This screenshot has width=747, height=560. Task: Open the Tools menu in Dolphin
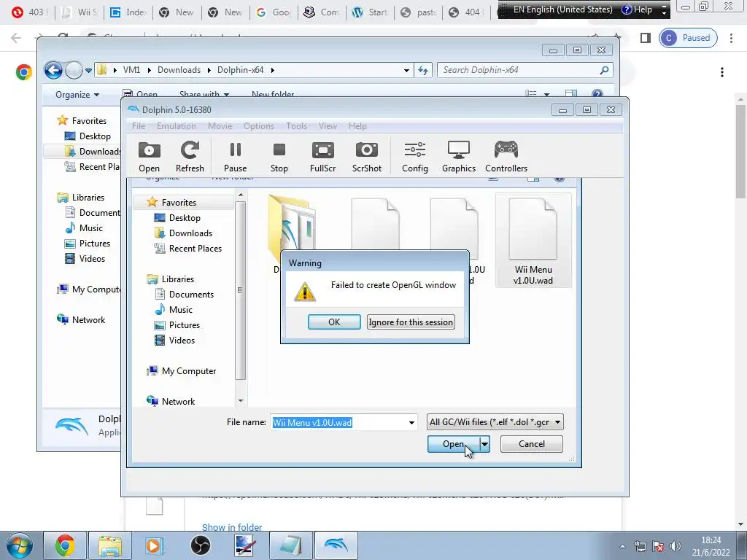pos(296,126)
